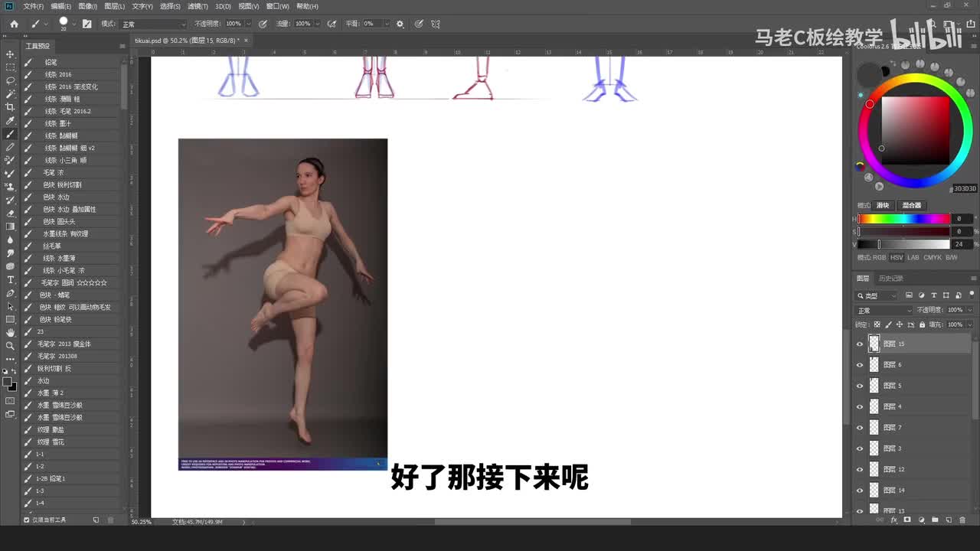Toggle pressure for opacity button

click(263, 24)
